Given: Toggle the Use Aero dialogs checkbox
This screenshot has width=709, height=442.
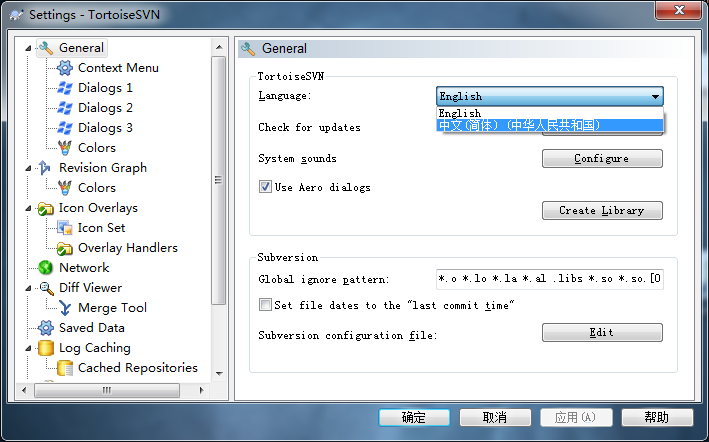Looking at the screenshot, I should point(265,187).
